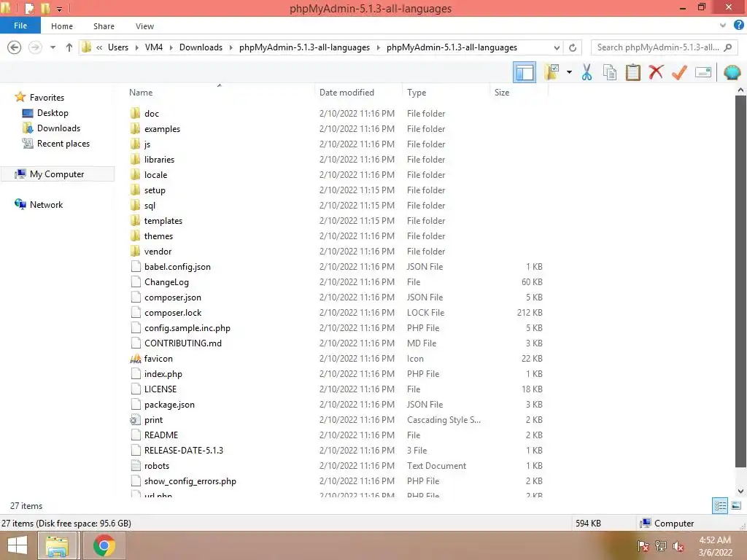Screen dimensions: 747x560
Task: Click the Back navigation arrow
Action: [x=15, y=47]
